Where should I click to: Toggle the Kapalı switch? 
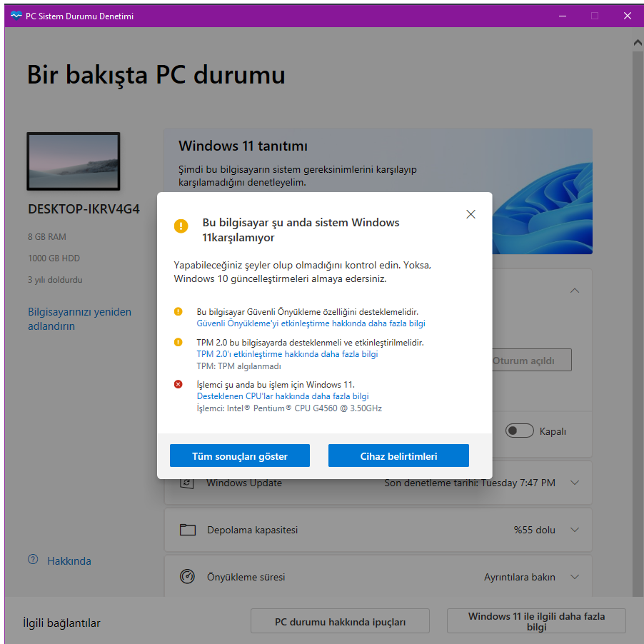click(519, 431)
